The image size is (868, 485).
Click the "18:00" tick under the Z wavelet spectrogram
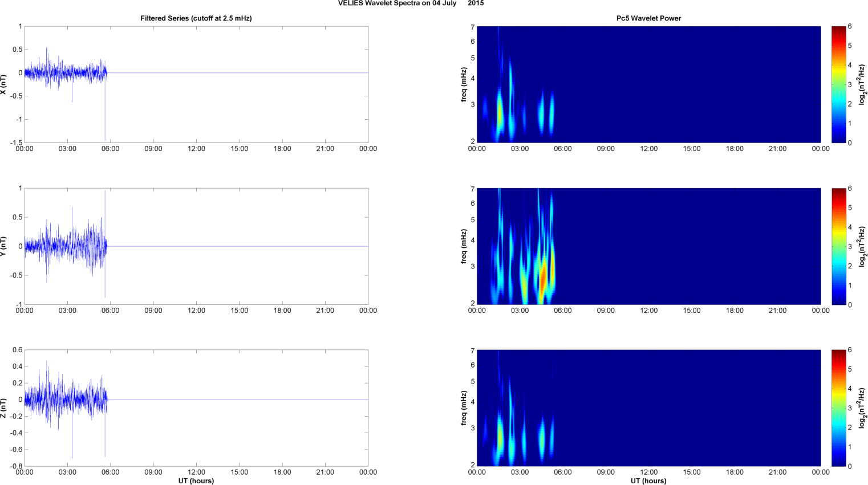click(x=735, y=472)
